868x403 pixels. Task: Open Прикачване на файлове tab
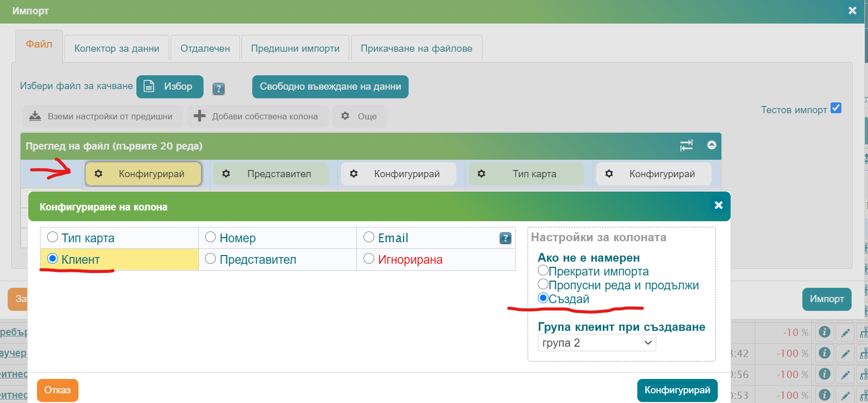(416, 48)
